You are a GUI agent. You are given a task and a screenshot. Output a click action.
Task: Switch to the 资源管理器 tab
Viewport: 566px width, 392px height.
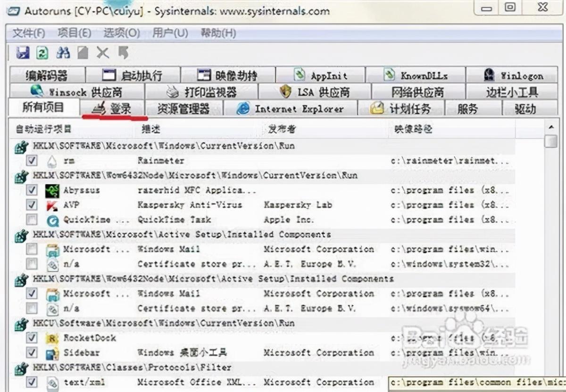point(183,109)
